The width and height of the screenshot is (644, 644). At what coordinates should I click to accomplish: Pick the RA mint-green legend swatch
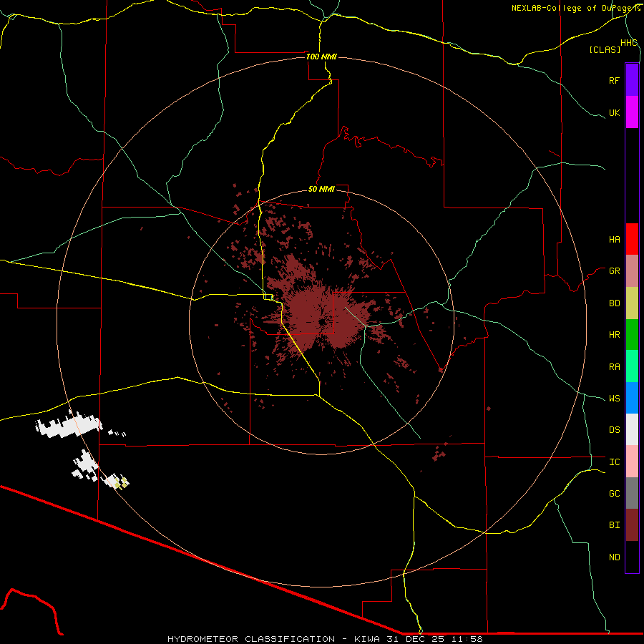coord(632,366)
